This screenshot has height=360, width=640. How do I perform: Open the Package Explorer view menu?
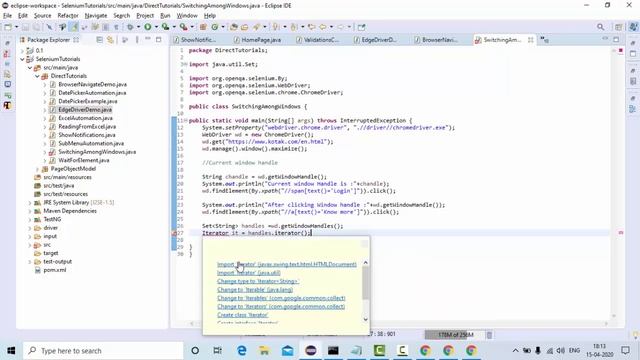(137, 40)
